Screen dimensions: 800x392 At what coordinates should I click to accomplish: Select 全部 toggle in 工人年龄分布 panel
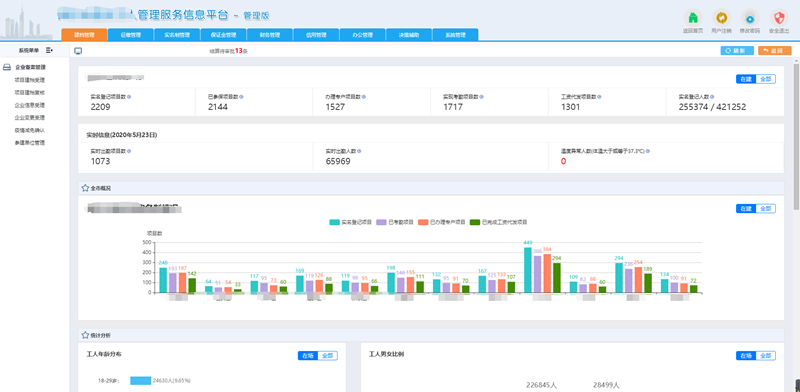[x=328, y=356]
